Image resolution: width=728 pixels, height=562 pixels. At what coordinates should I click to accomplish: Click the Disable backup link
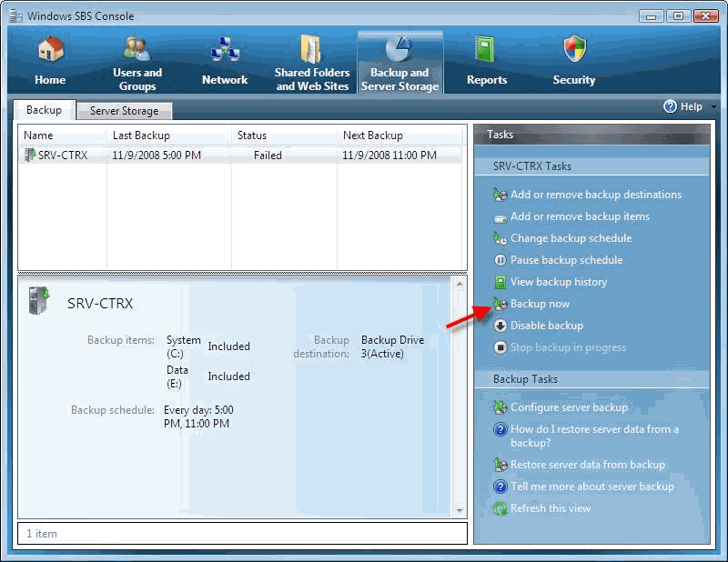(x=547, y=326)
